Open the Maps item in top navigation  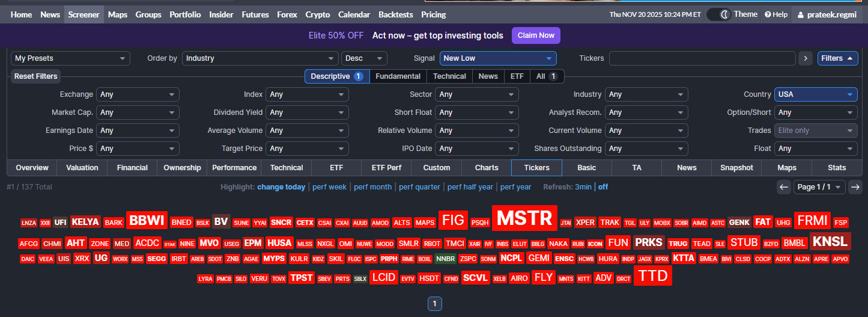point(118,14)
